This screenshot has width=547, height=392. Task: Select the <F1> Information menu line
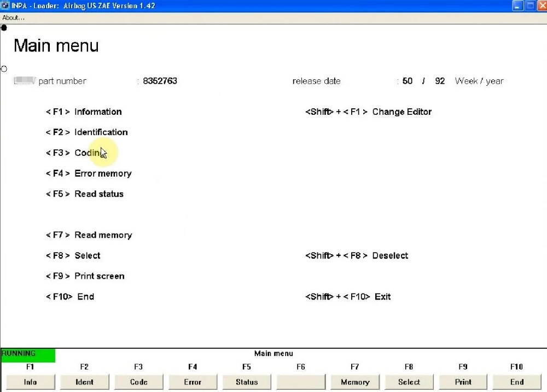(x=84, y=112)
